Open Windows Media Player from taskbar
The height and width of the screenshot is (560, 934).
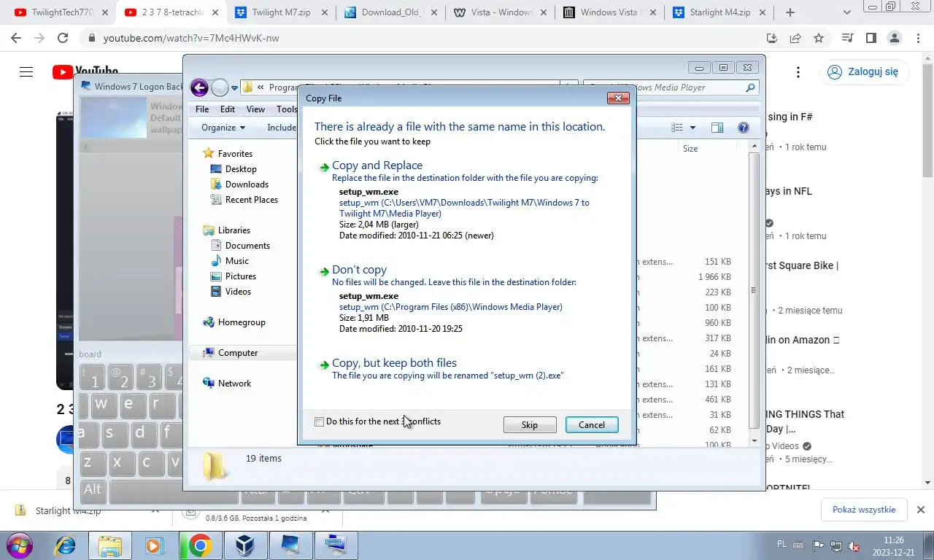click(x=154, y=545)
